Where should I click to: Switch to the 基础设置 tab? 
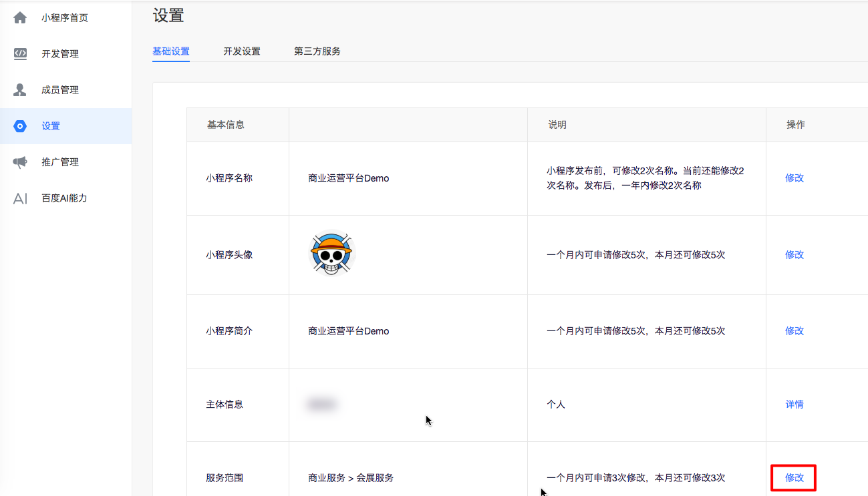[x=171, y=51]
